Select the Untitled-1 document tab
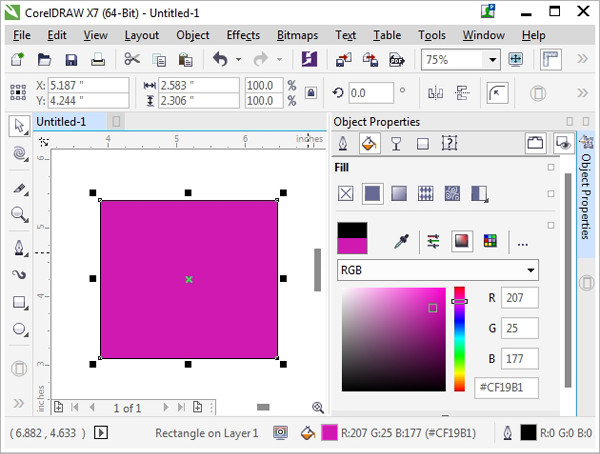This screenshot has height=454, width=600. [x=69, y=122]
